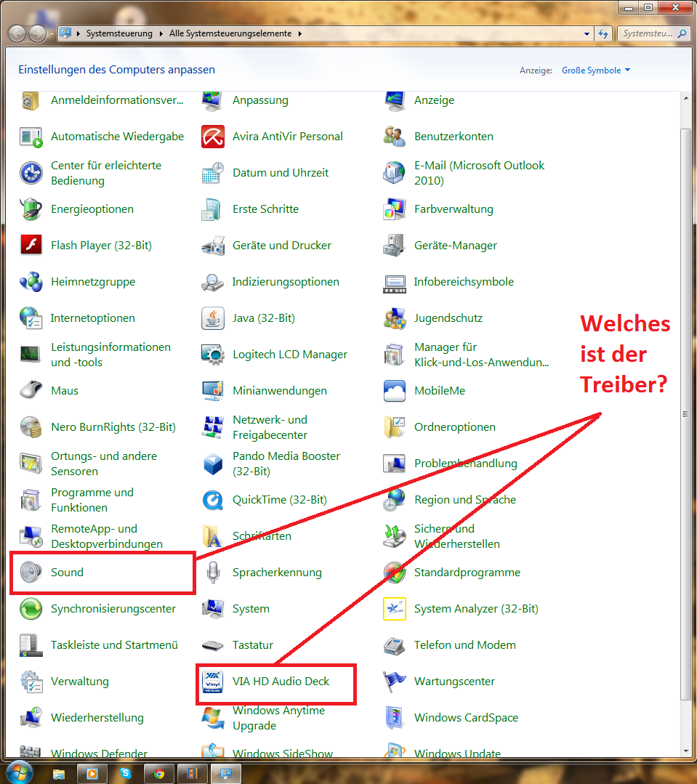Open the Windows Start menu orb
Screen dimensions: 697x784
20,772
